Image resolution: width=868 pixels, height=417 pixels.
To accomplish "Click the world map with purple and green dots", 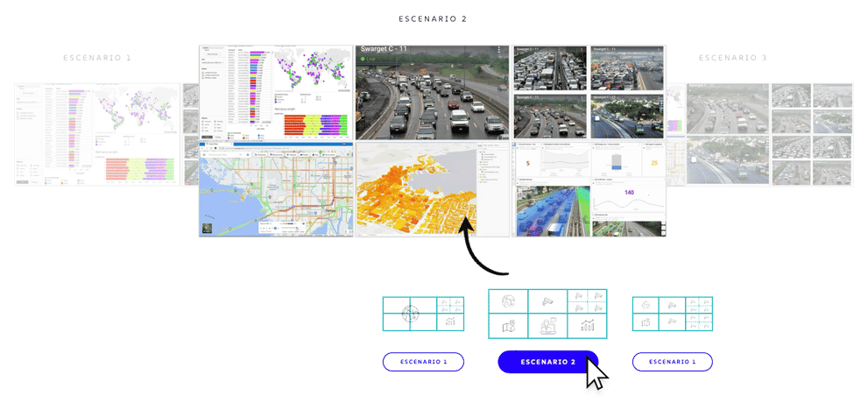I will 314,71.
